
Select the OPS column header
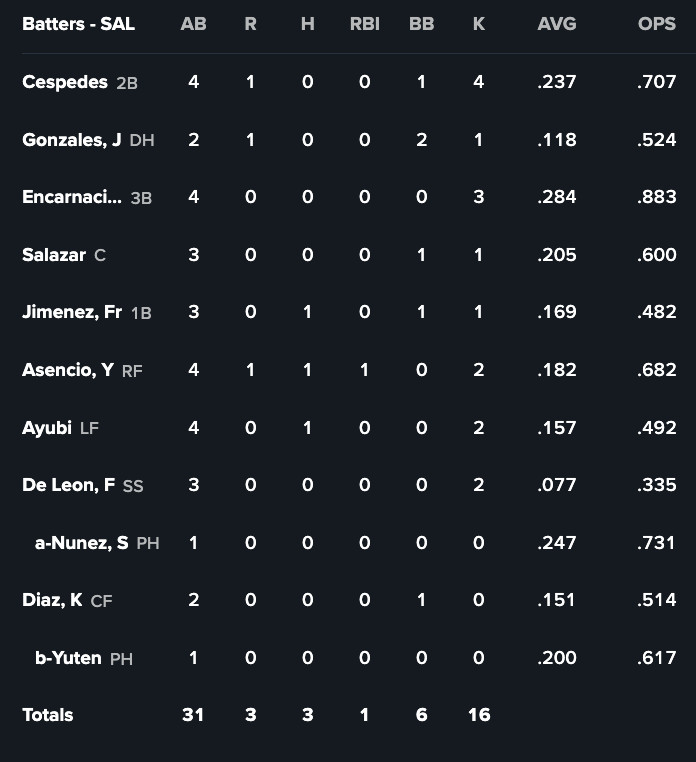click(656, 24)
